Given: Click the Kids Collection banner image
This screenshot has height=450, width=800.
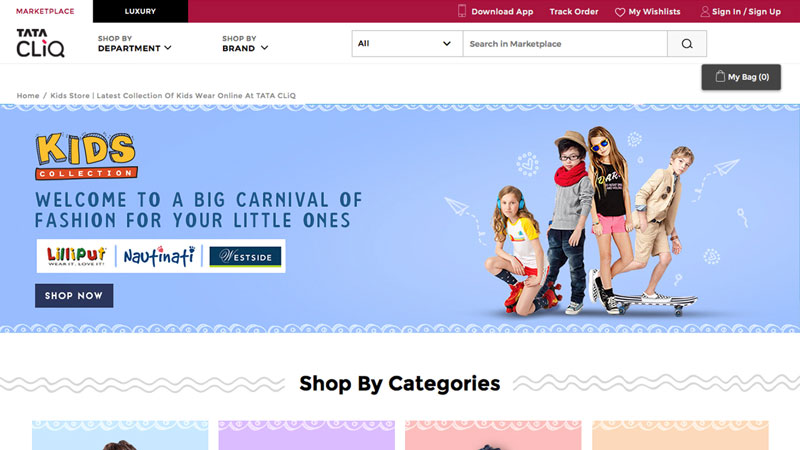Looking at the screenshot, I should pos(400,218).
